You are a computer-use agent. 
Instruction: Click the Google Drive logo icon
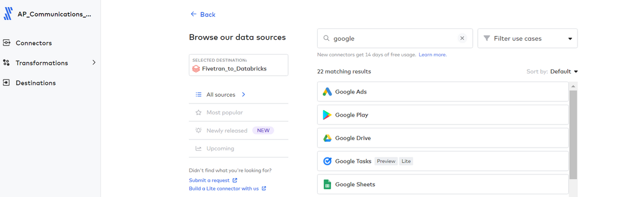[x=327, y=138]
